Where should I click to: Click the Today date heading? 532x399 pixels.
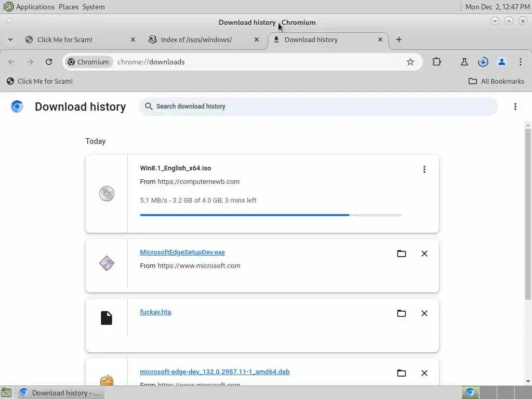[x=96, y=141]
